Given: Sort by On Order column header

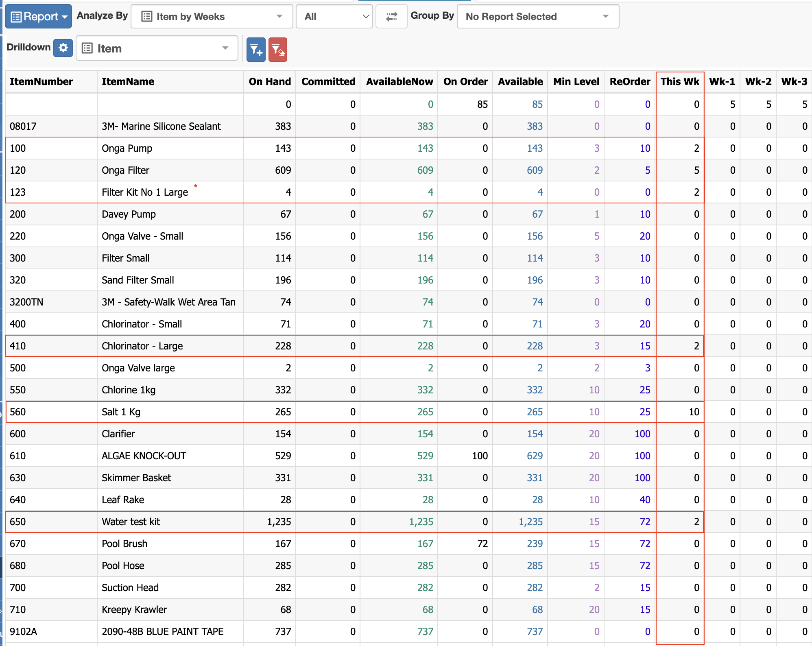Looking at the screenshot, I should coord(465,81).
